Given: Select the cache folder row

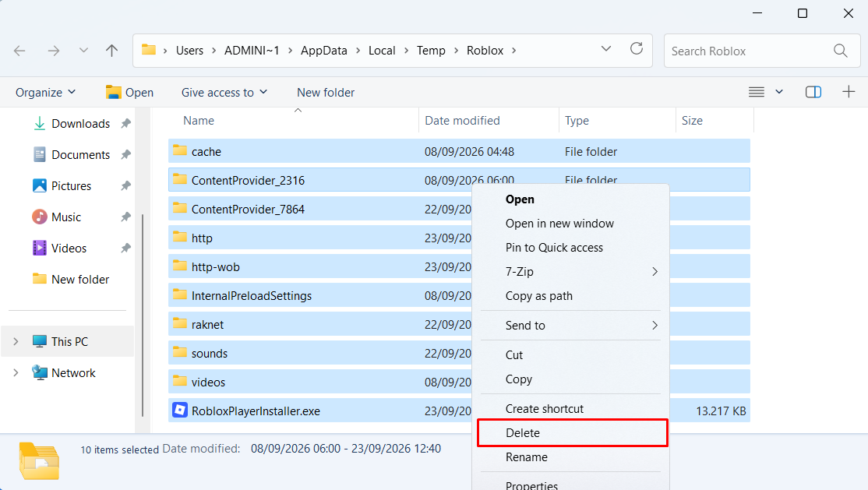Looking at the screenshot, I should [459, 151].
